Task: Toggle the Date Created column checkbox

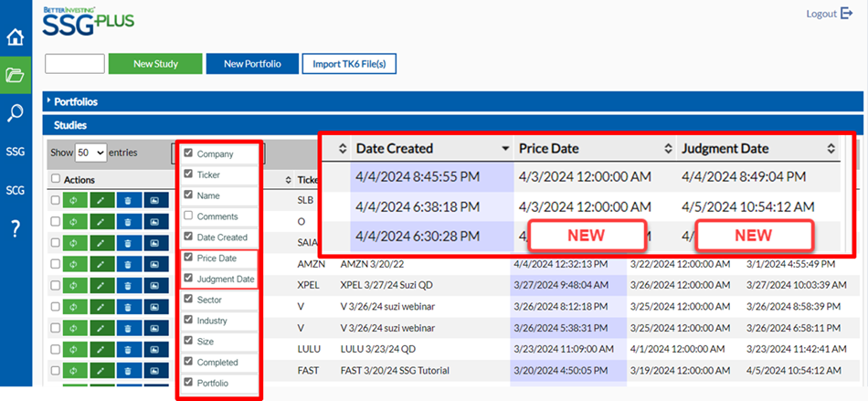Action: 188,237
